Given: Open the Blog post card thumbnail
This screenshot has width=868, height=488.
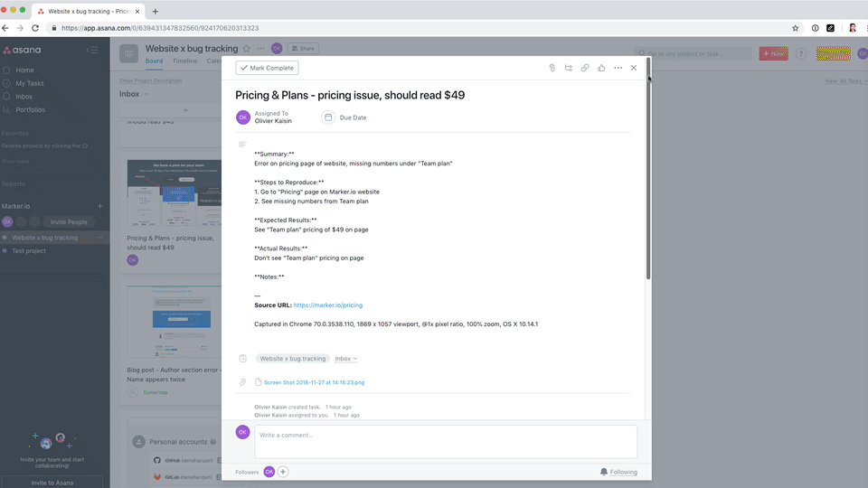Looking at the screenshot, I should 175,322.
